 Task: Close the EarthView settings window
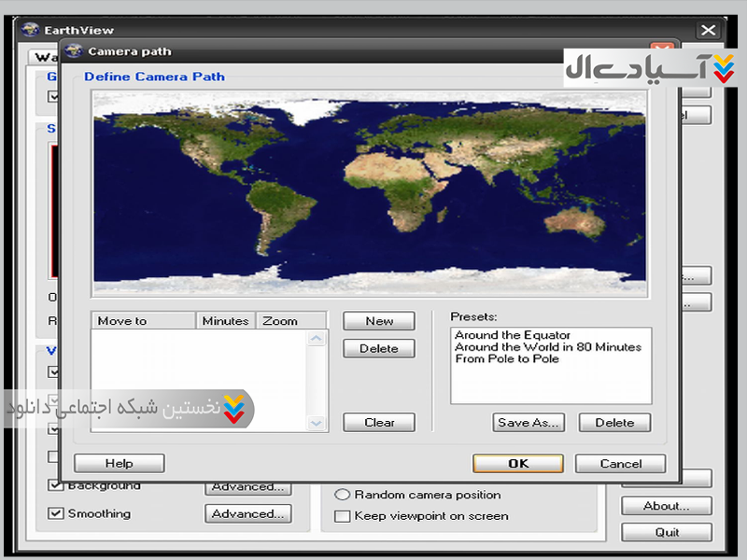pyautogui.click(x=709, y=31)
